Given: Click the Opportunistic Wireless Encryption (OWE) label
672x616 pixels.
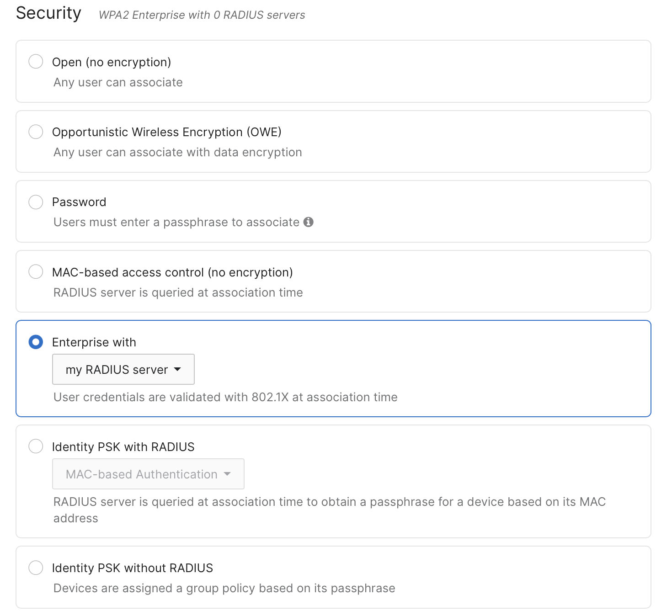Looking at the screenshot, I should [x=167, y=132].
